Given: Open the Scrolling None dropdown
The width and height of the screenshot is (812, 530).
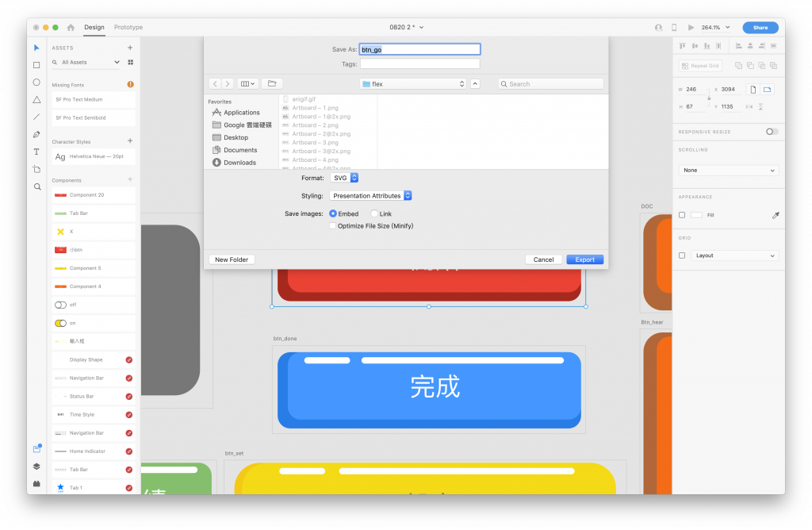Looking at the screenshot, I should coord(729,171).
